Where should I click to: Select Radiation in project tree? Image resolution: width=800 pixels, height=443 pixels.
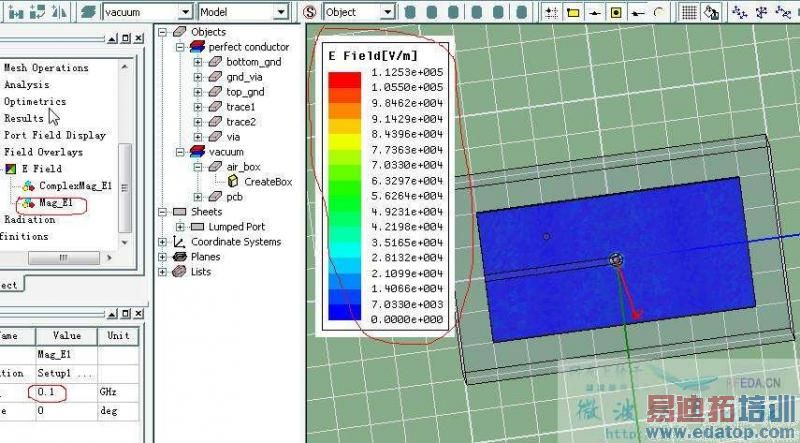[x=30, y=220]
